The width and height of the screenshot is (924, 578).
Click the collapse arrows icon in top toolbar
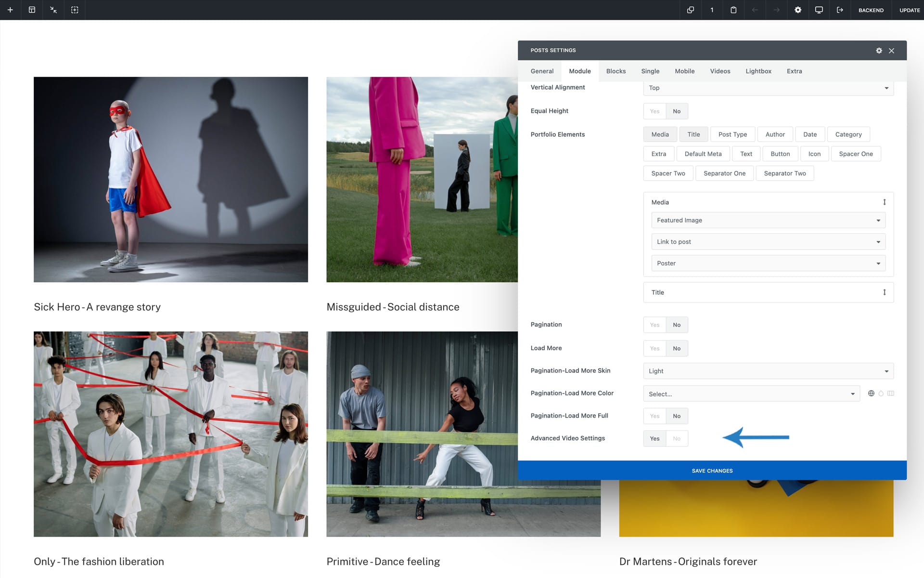click(53, 10)
